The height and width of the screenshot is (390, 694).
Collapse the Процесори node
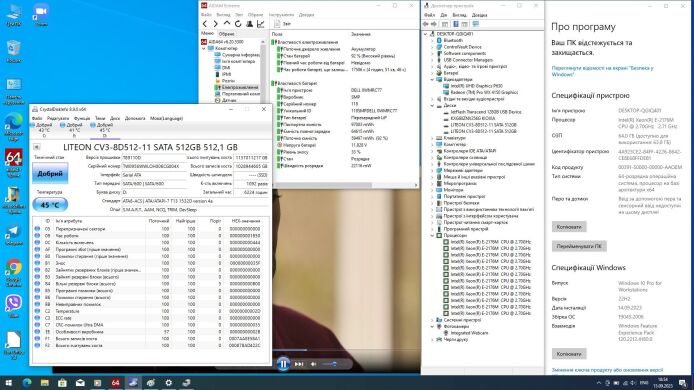[x=432, y=236]
